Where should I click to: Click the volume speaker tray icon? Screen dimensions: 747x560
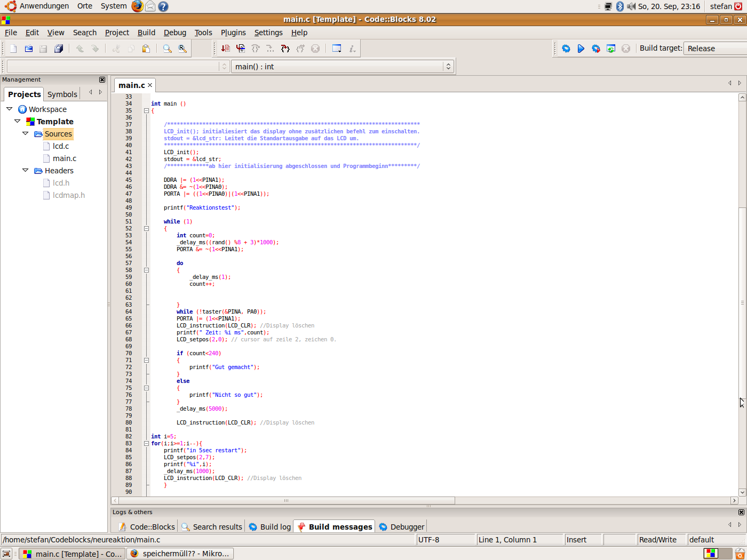pyautogui.click(x=631, y=6)
